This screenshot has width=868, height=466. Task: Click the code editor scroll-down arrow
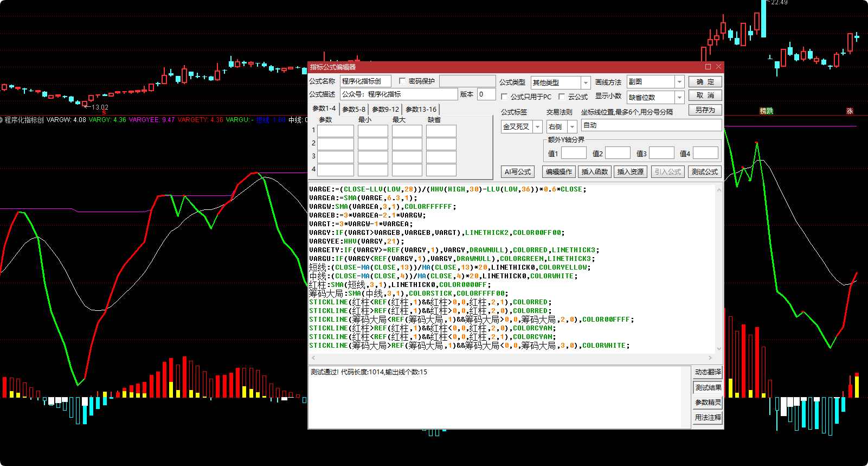coord(719,349)
